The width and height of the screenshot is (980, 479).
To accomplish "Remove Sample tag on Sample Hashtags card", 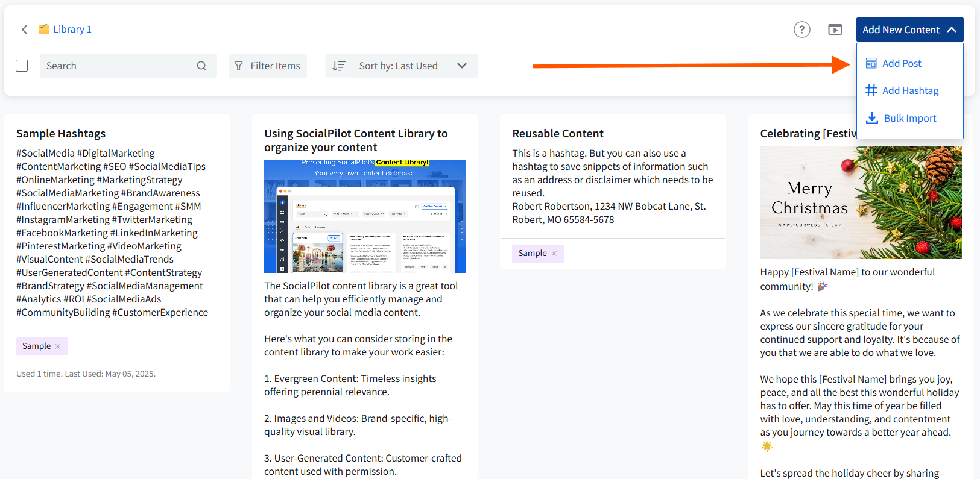I will coord(58,346).
